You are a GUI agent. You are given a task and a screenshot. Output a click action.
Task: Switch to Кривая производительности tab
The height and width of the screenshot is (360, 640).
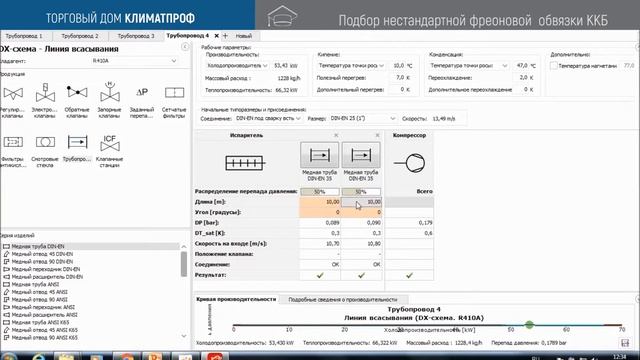[236, 299]
